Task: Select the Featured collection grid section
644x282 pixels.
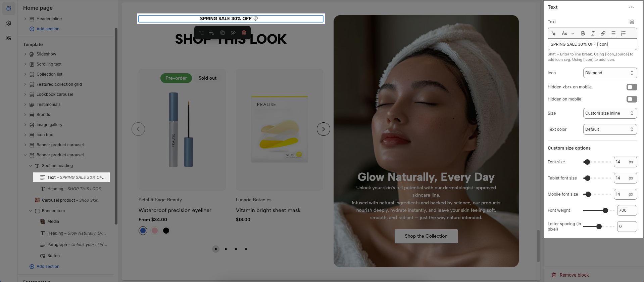Action: pos(59,84)
